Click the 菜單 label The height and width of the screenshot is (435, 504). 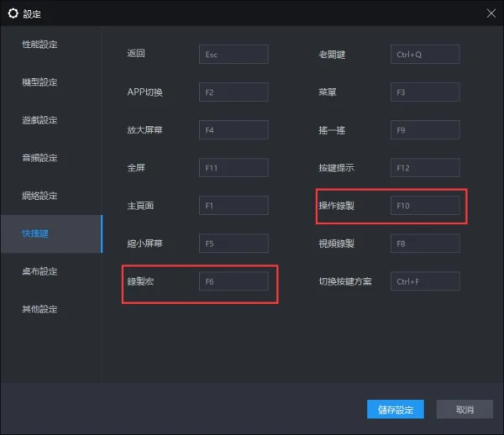point(328,92)
